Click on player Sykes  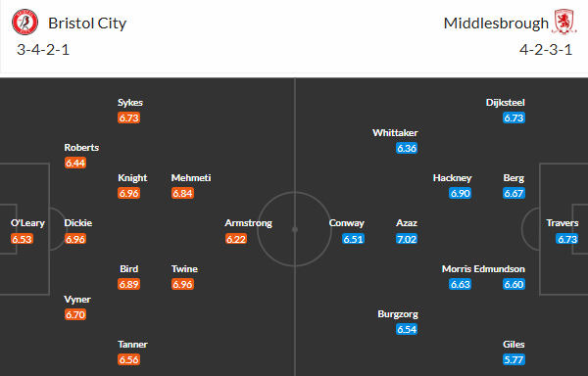click(130, 102)
